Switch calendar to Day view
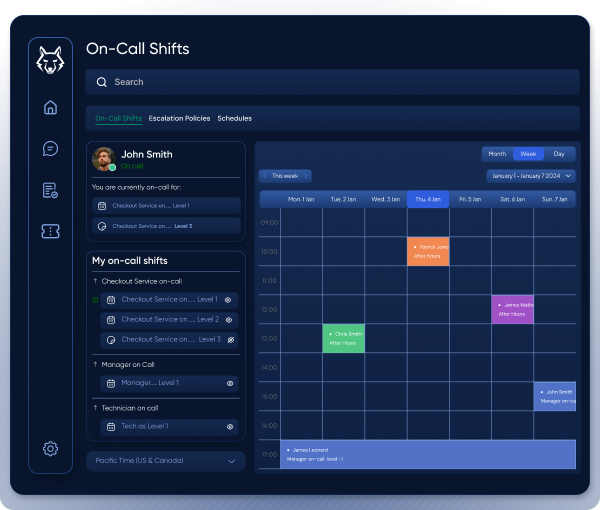Viewport: 600px width, 510px height. pyautogui.click(x=559, y=154)
